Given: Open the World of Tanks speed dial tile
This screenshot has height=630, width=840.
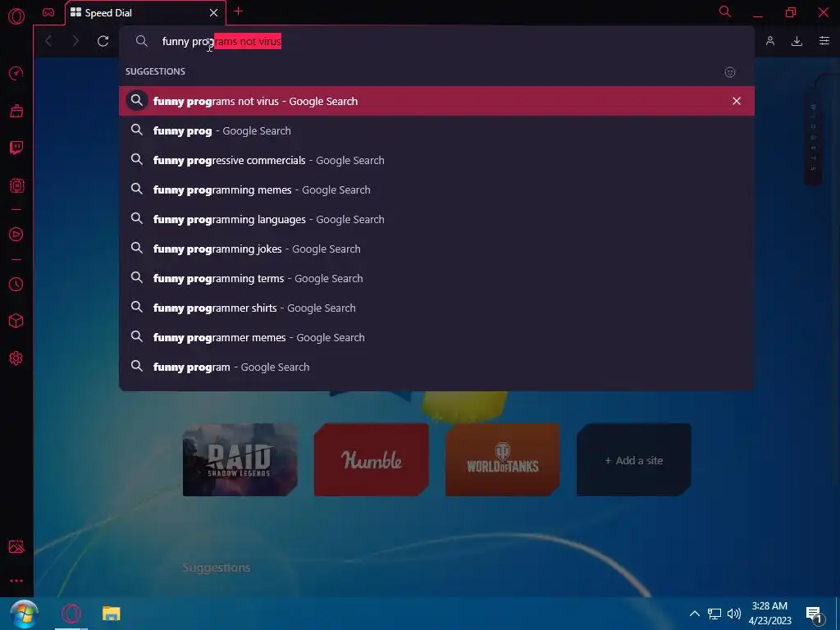Looking at the screenshot, I should click(x=503, y=460).
